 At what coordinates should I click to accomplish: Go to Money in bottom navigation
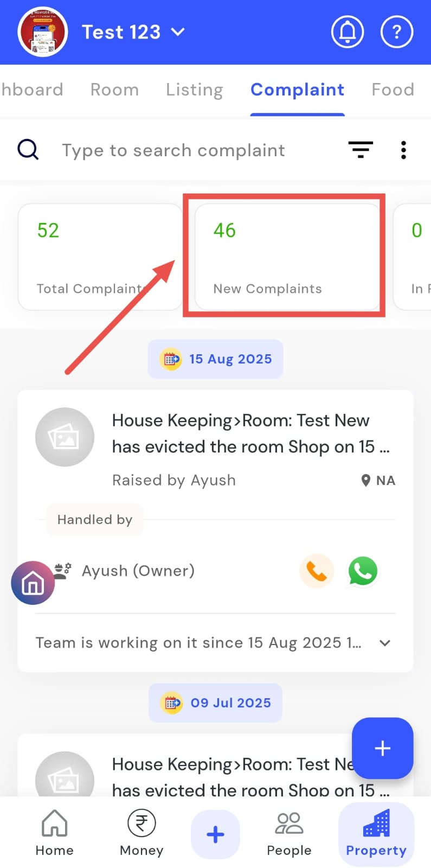(x=141, y=834)
